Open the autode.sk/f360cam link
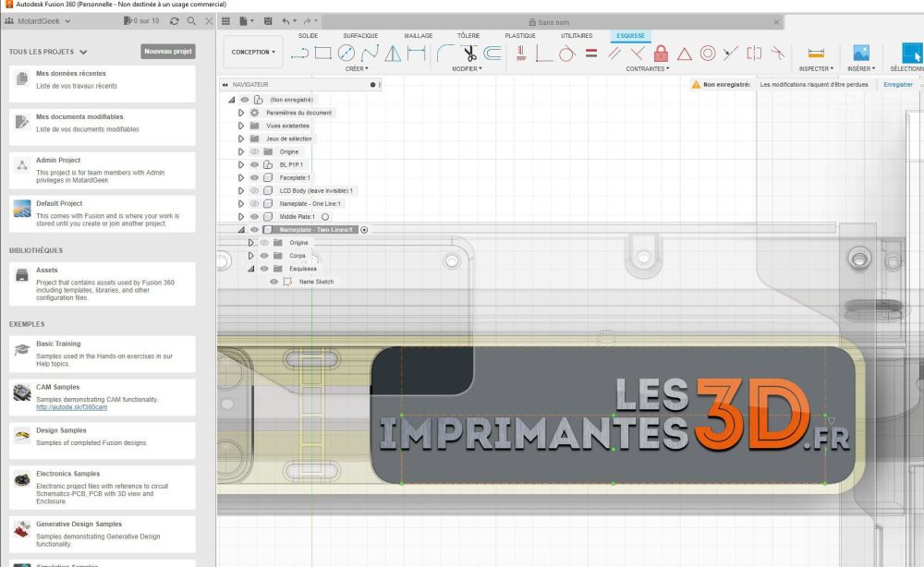The height and width of the screenshot is (567, 924). tap(72, 407)
